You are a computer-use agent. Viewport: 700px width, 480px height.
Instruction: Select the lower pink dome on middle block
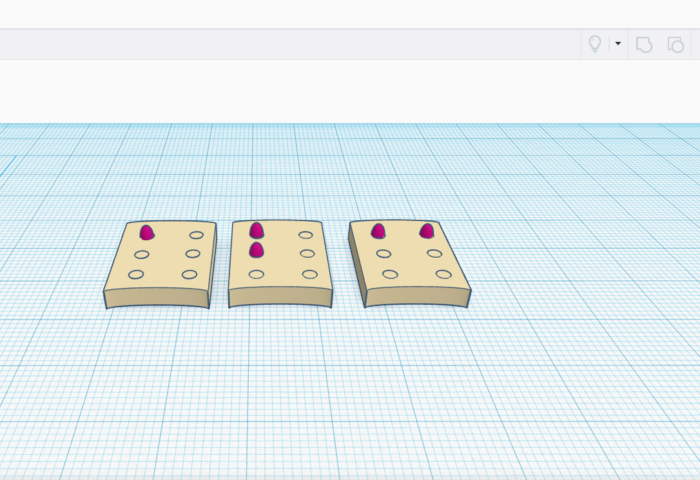click(x=256, y=250)
